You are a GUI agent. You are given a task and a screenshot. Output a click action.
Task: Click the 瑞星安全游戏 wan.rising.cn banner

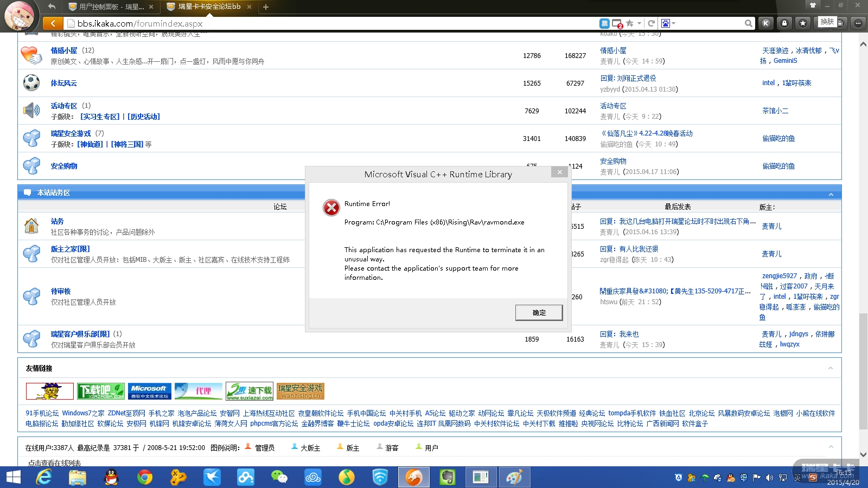(x=301, y=391)
